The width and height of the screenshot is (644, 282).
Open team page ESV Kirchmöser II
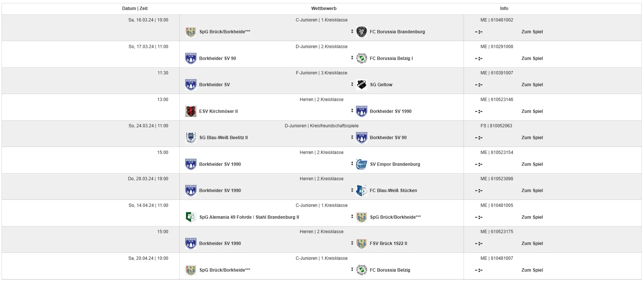(x=219, y=111)
